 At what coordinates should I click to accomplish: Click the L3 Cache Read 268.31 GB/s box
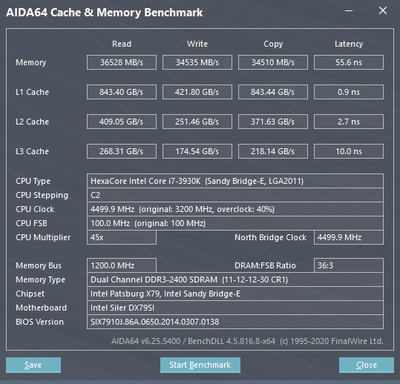click(x=122, y=151)
